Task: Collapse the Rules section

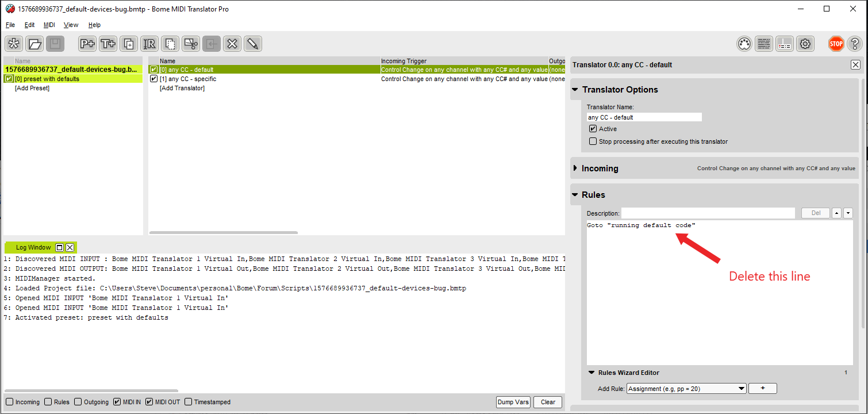Action: (x=575, y=195)
